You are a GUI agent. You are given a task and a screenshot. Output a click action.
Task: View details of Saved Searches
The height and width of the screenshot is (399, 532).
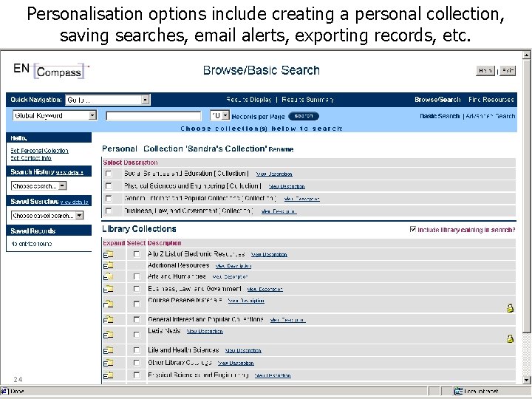[75, 202]
